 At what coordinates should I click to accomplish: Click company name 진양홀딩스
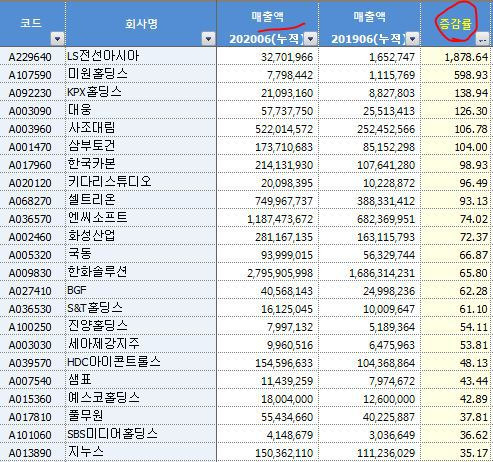pos(98,325)
